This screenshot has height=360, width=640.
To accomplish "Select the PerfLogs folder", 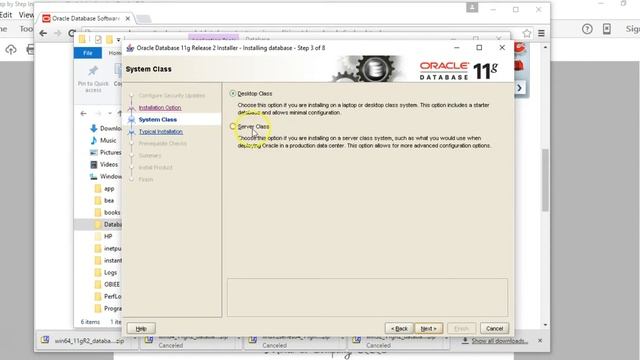I will tap(108, 296).
